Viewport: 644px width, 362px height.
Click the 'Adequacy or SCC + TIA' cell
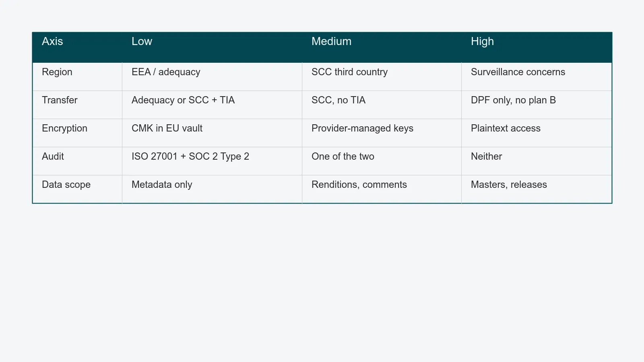pyautogui.click(x=212, y=105)
